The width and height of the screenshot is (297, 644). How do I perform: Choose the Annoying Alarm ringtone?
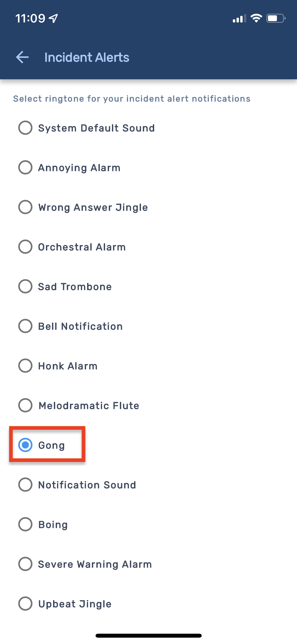click(25, 168)
